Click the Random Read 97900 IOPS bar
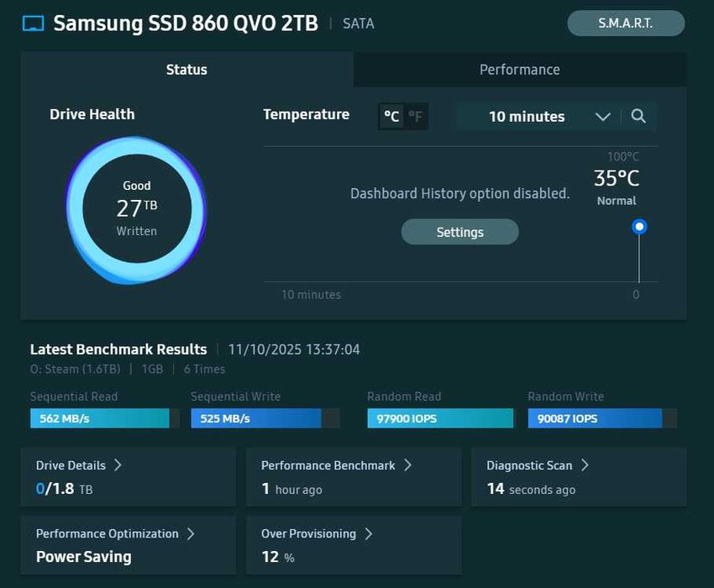 [440, 418]
